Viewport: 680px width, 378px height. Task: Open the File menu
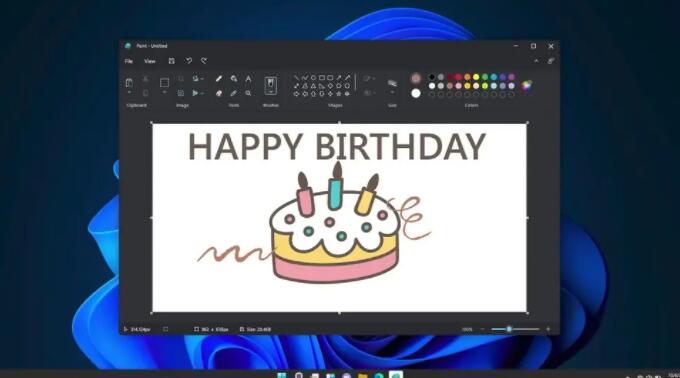coord(129,61)
